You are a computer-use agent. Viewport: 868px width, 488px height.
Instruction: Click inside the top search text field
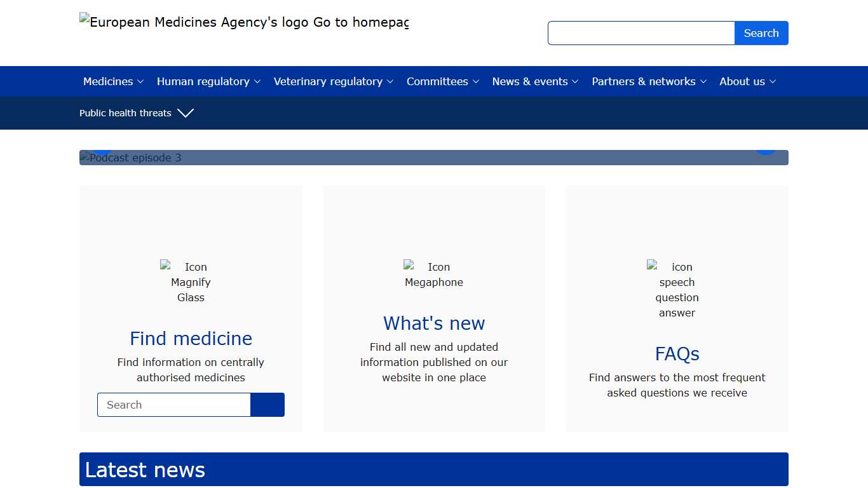[641, 33]
